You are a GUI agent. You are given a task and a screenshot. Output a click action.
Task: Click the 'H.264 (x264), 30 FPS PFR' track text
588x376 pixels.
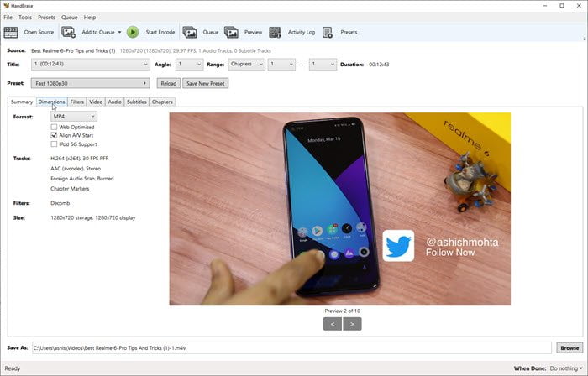(x=80, y=159)
